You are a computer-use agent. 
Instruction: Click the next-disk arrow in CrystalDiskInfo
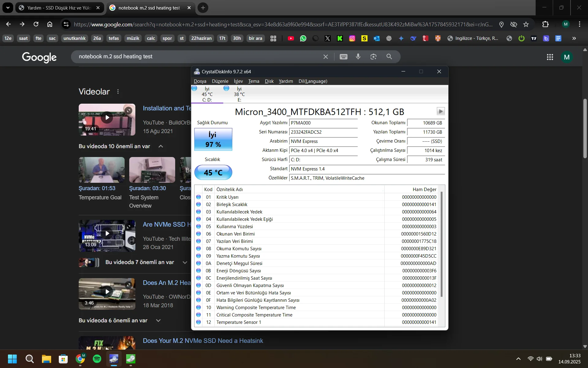pos(440,111)
